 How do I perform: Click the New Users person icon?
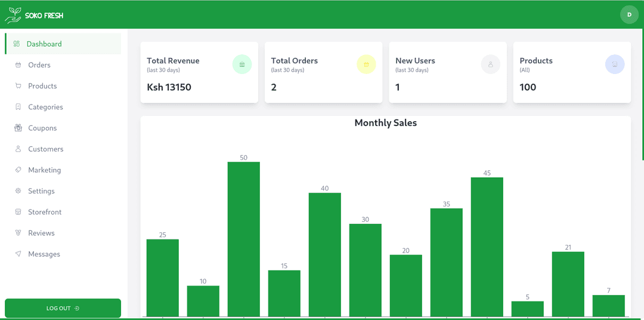point(491,64)
